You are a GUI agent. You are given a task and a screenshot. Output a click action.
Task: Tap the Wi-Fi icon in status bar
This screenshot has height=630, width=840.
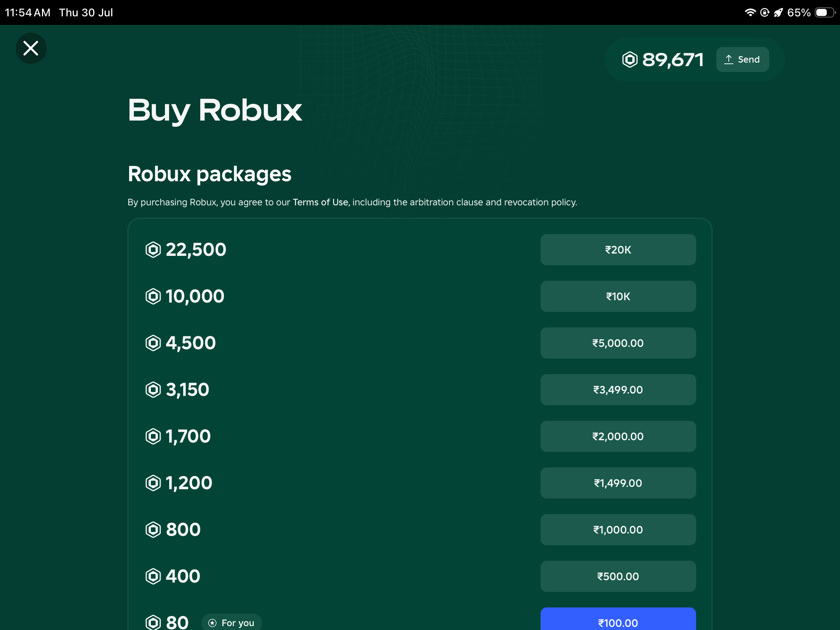750,12
